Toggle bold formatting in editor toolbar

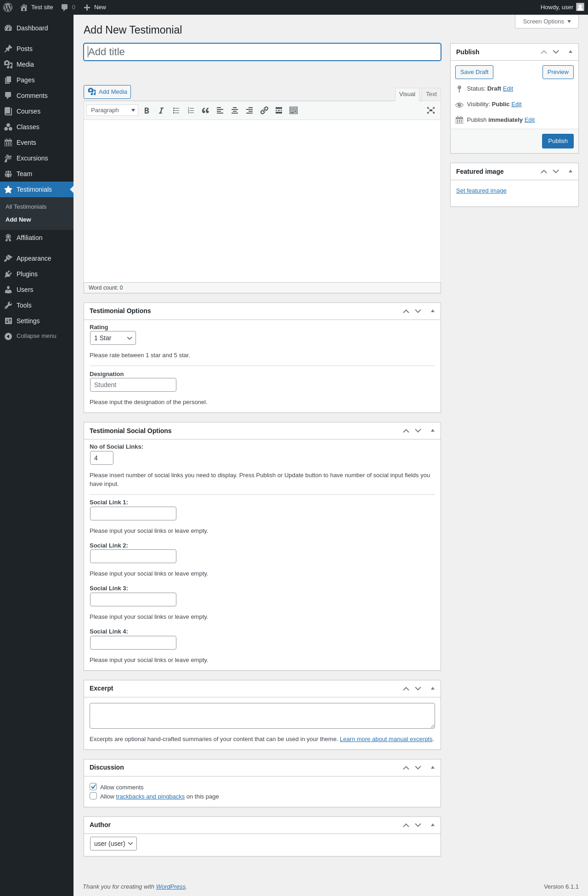pyautogui.click(x=147, y=110)
